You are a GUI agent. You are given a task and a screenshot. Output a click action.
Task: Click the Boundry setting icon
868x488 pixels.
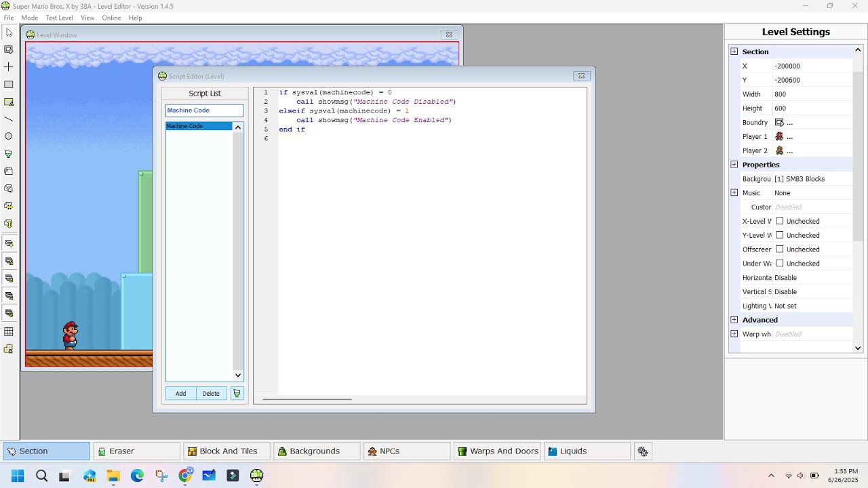click(x=779, y=123)
